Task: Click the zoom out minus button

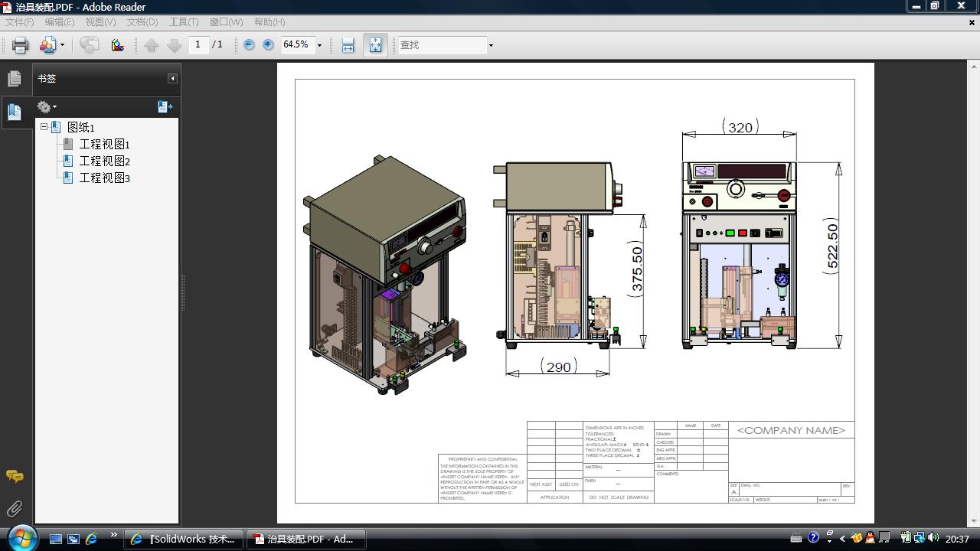Action: (x=249, y=45)
